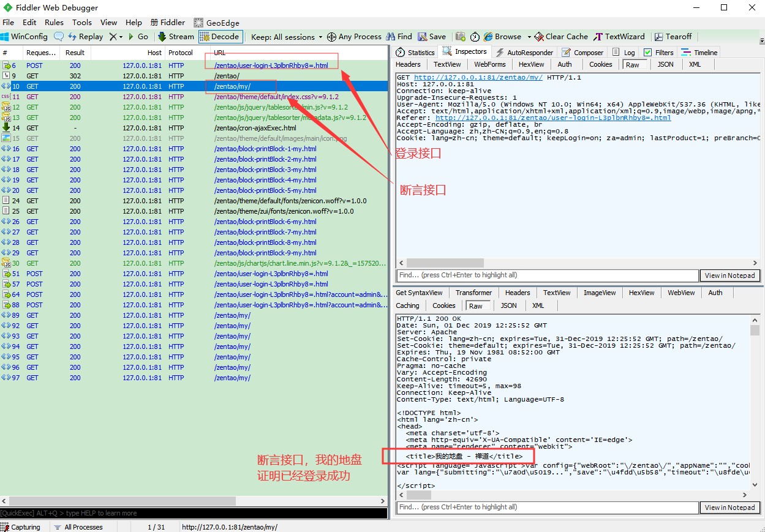Click the GeoEdge menu item
Image resolution: width=765 pixels, height=532 pixels.
[217, 22]
